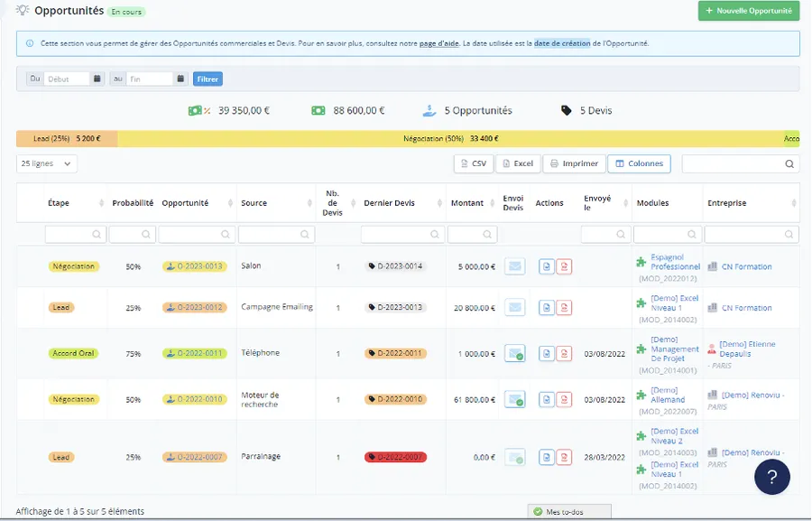Click the red PDF icon for D-2022-0011
The image size is (812, 521).
point(564,354)
